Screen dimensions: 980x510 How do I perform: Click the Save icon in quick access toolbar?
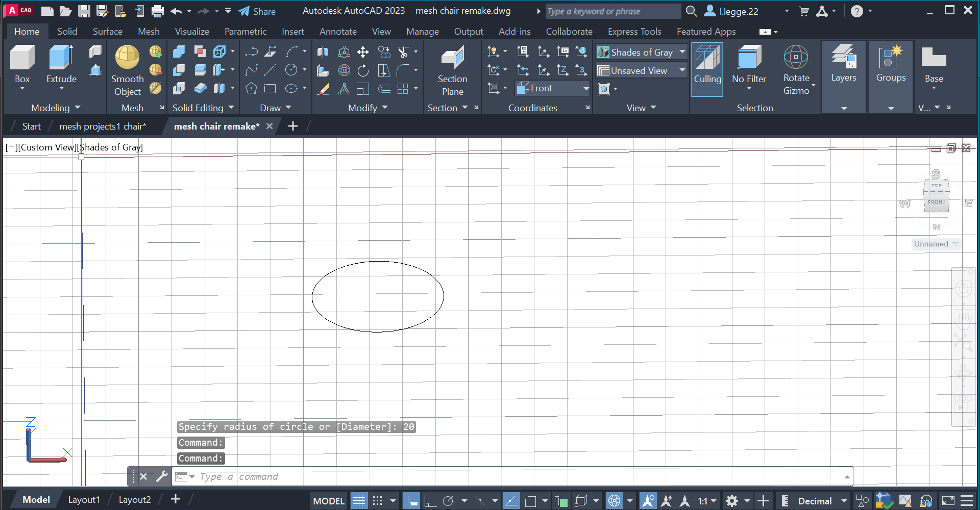pos(84,11)
